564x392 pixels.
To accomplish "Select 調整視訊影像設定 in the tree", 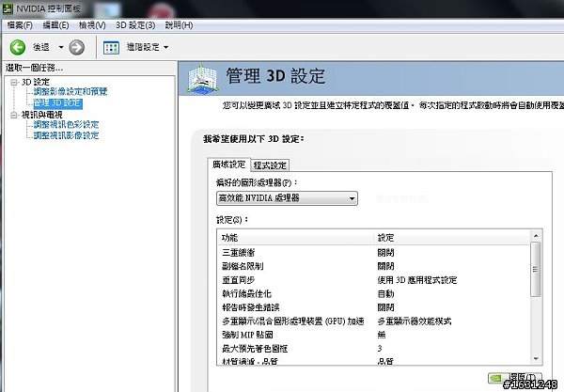I will [66, 135].
